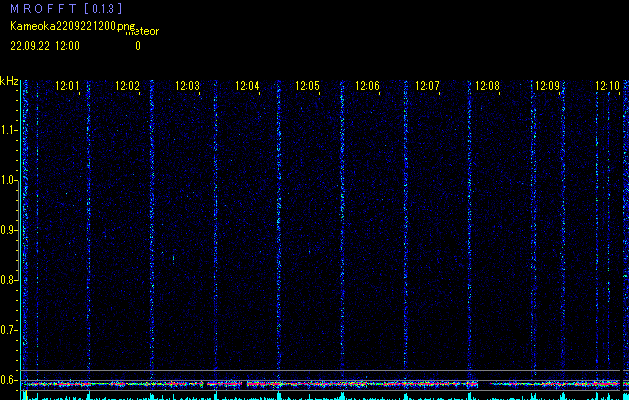This screenshot has width=629, height=400.
Task: Click the 12:03 time marker
Action: pyautogui.click(x=187, y=86)
